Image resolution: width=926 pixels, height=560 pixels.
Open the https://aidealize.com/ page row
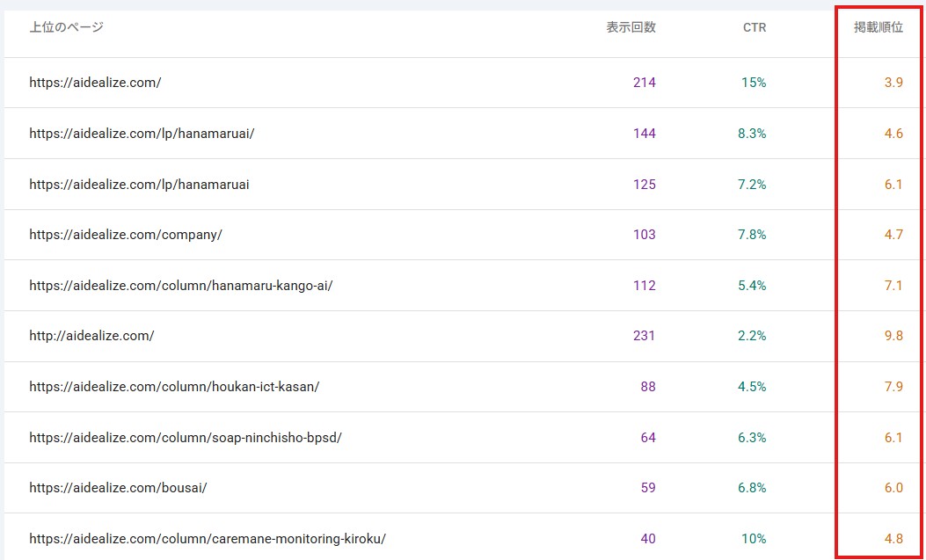(x=463, y=83)
